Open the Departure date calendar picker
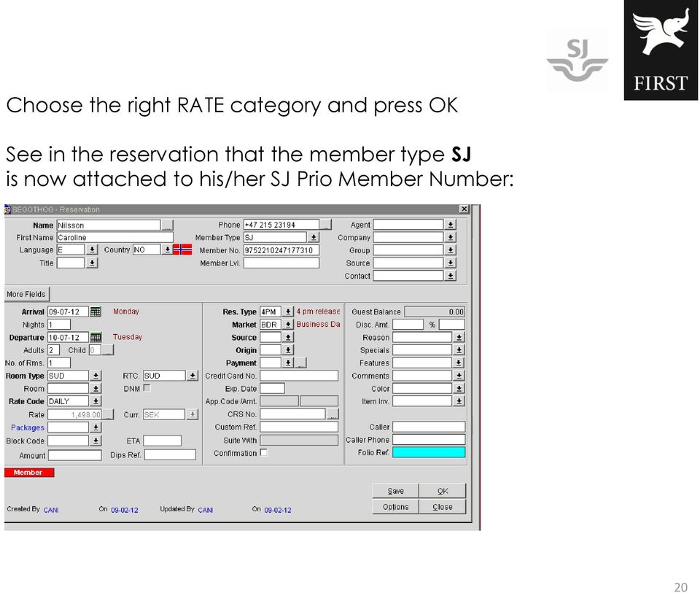Image resolution: width=700 pixels, height=593 pixels. (96, 337)
